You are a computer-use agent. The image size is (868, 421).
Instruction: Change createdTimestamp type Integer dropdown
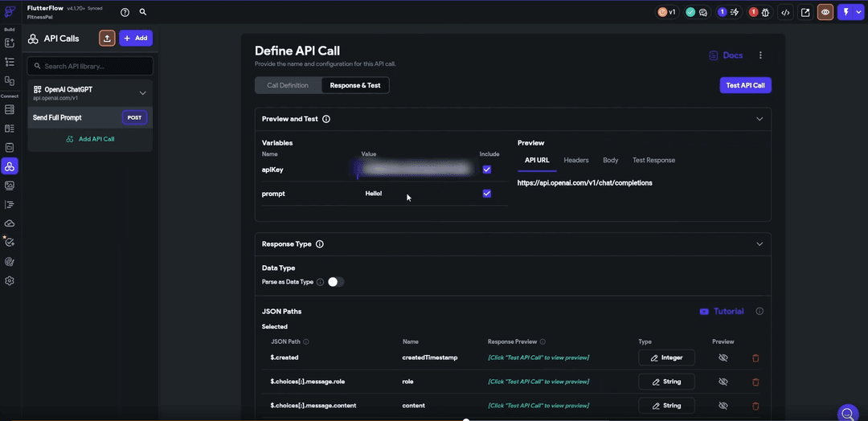pyautogui.click(x=666, y=358)
